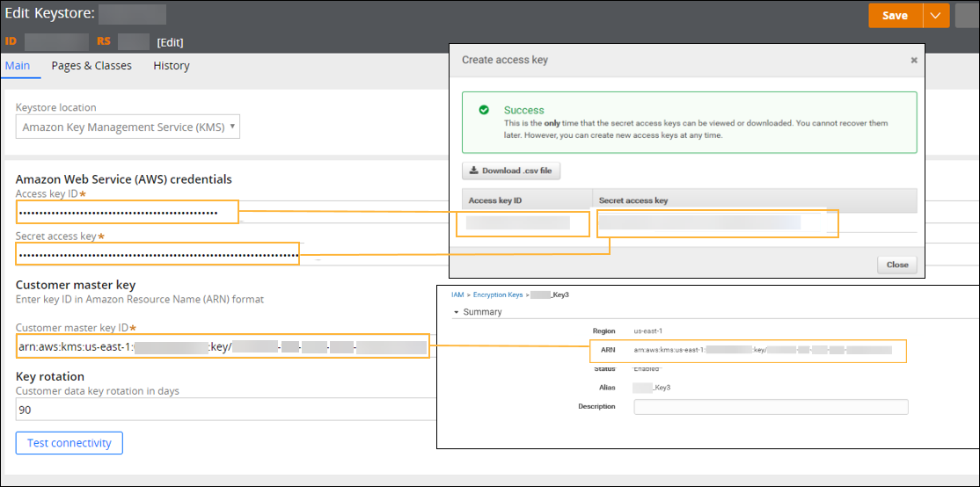Click the Amazon Web Service (AWS) credentials heading
Viewport: 980px width, 487px height.
pos(124,179)
